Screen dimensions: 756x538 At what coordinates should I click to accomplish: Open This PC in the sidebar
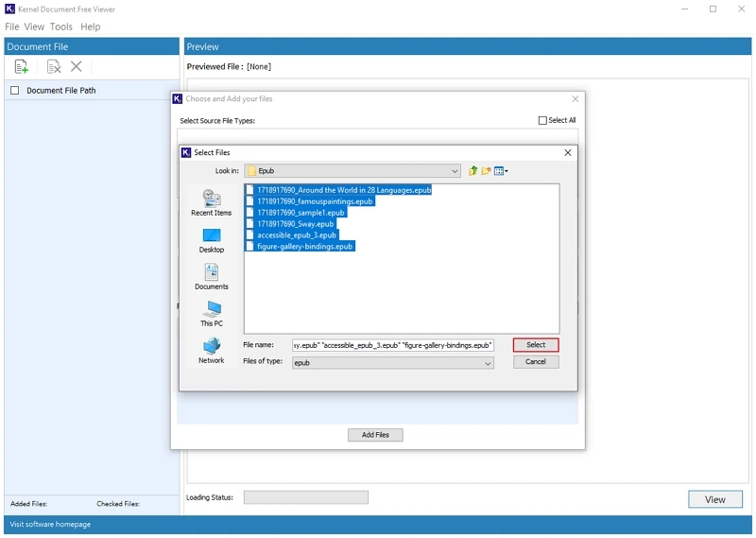pos(211,314)
